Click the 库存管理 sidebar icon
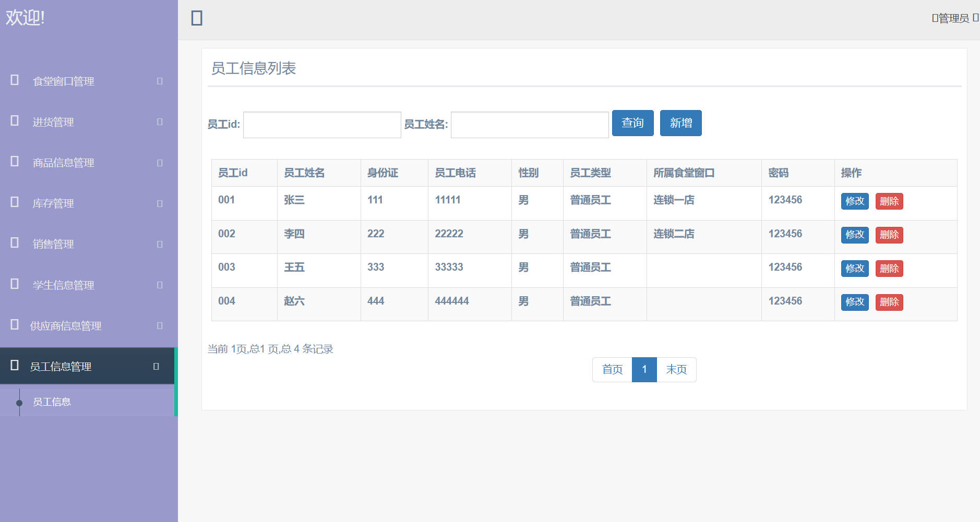The height and width of the screenshot is (522, 980). tap(14, 203)
